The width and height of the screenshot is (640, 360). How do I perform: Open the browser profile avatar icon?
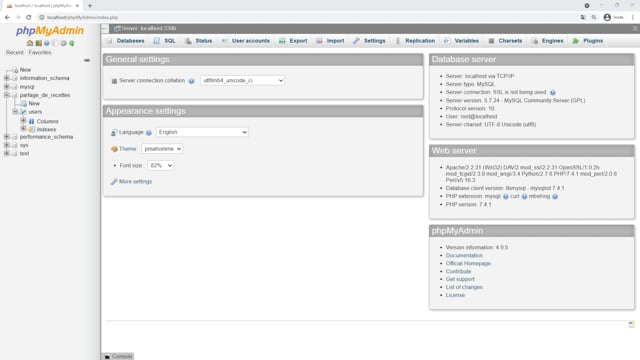coord(607,17)
